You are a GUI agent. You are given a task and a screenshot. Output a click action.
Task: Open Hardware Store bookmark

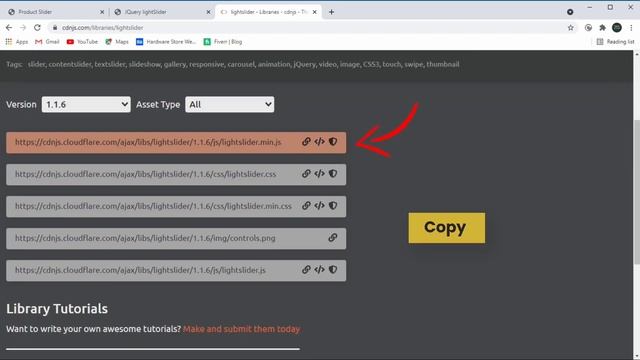click(166, 42)
